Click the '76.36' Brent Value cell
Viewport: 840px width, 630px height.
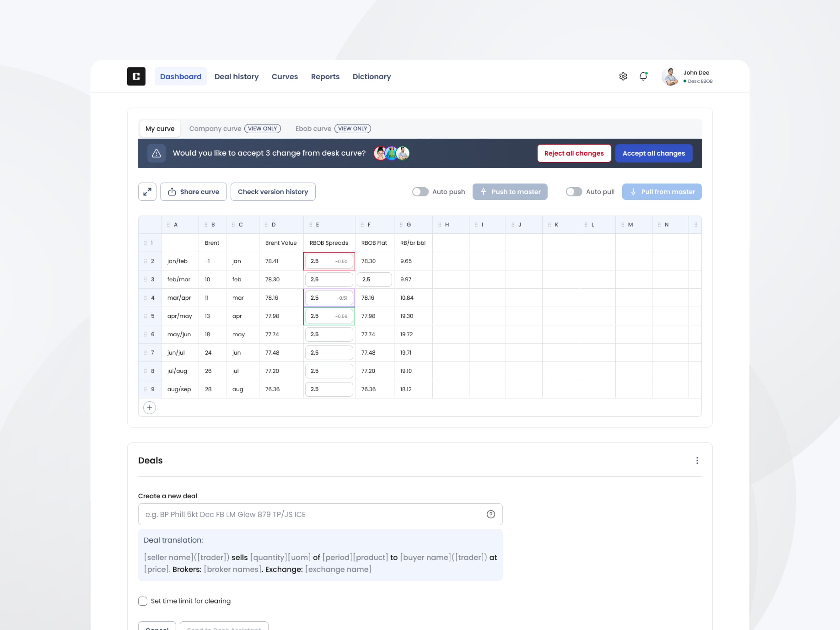pos(281,389)
